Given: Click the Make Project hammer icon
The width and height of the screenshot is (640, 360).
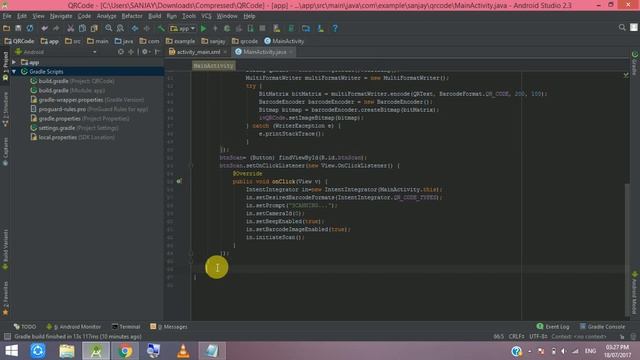Looking at the screenshot, I should (x=161, y=28).
